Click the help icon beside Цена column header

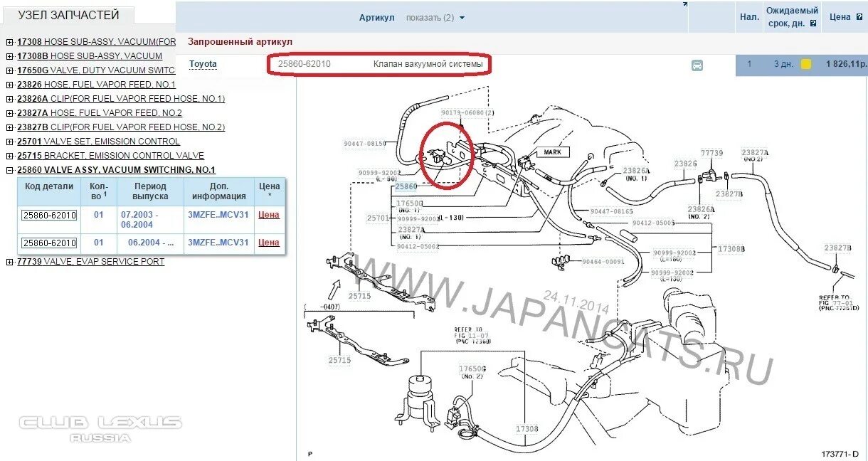859,17
